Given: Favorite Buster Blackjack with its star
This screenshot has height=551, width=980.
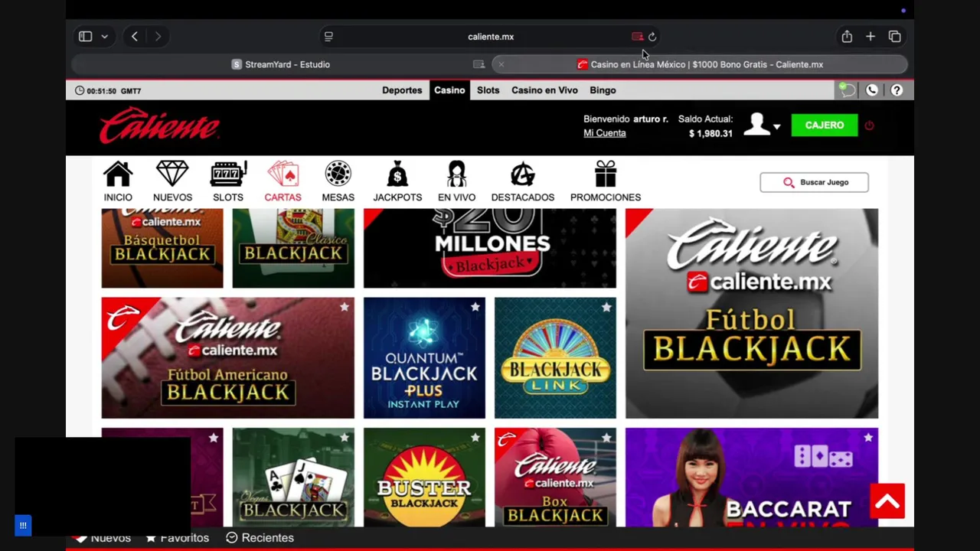Looking at the screenshot, I should [x=475, y=438].
